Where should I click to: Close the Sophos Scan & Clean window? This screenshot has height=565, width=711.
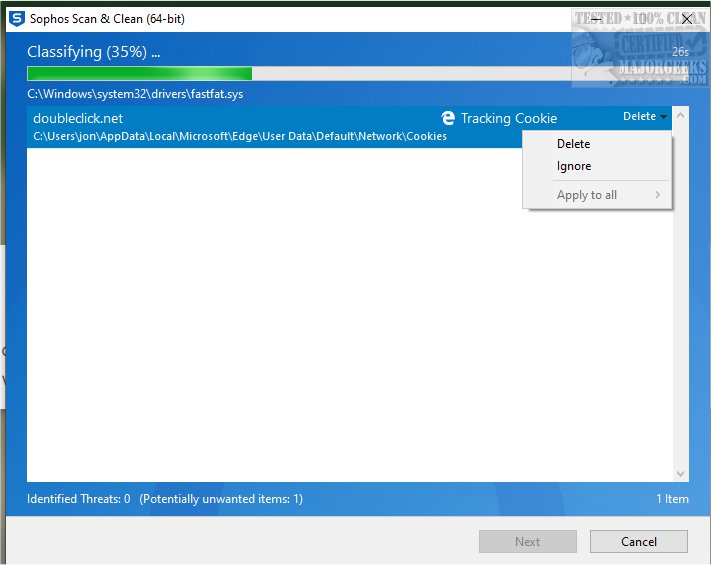coord(687,19)
